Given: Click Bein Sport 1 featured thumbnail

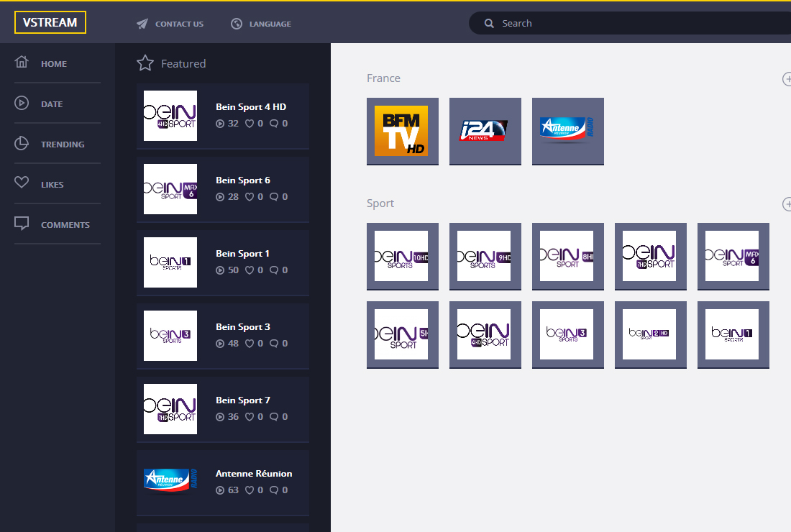Looking at the screenshot, I should (170, 262).
